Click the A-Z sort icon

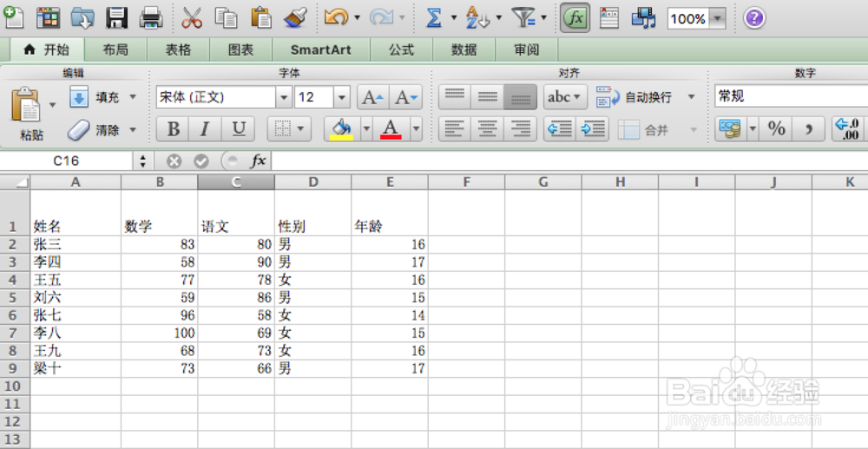point(477,17)
